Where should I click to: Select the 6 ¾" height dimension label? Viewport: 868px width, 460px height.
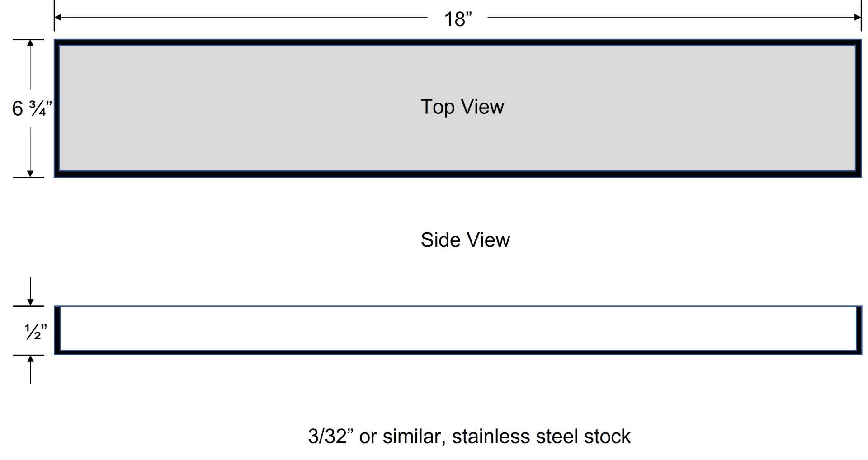click(x=32, y=108)
